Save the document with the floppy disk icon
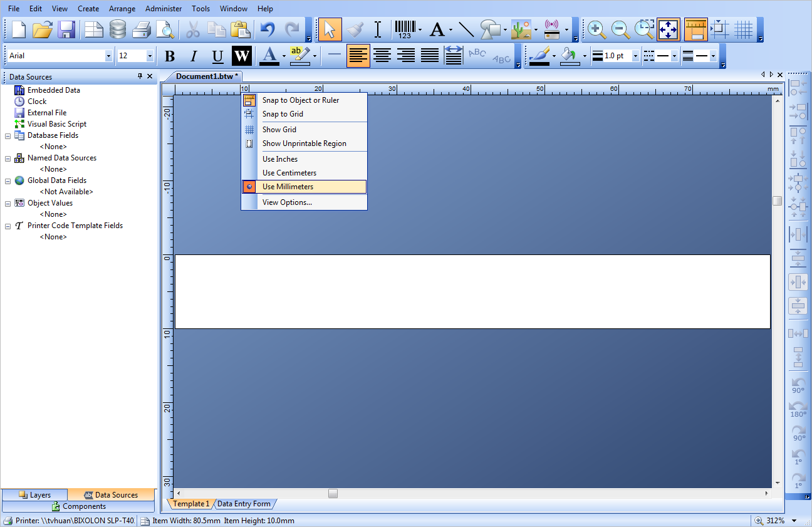Viewport: 812px width, 527px height. (x=66, y=29)
